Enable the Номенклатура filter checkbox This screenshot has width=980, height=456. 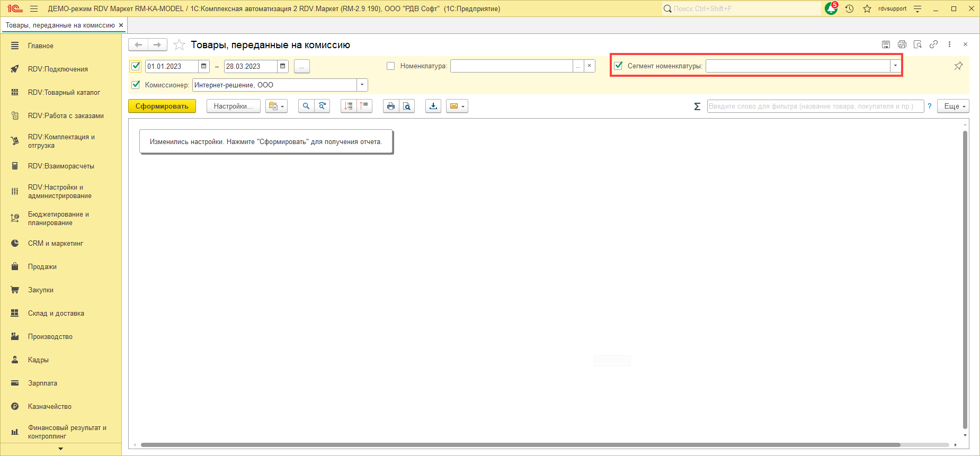pyautogui.click(x=391, y=66)
